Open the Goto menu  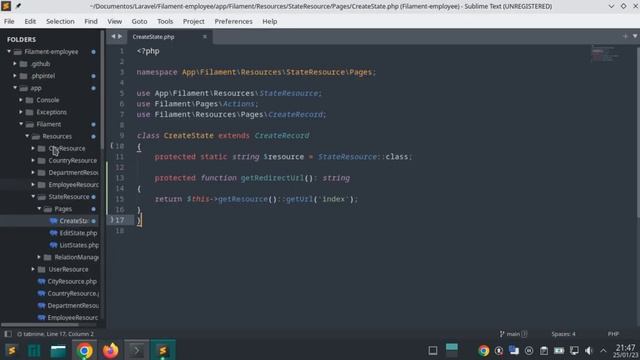139,21
